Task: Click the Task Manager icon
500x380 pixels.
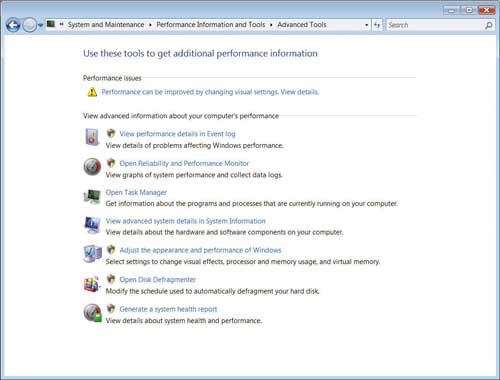Action: [92, 196]
